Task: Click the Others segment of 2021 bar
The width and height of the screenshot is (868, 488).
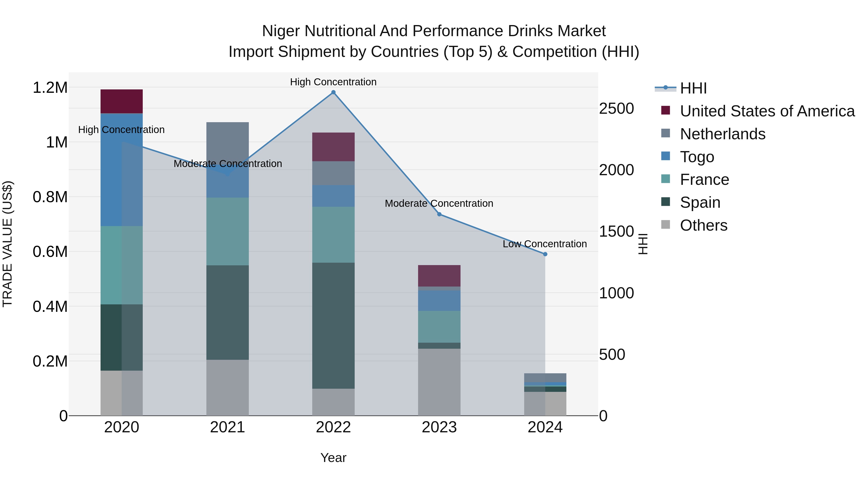Action: pyautogui.click(x=227, y=388)
